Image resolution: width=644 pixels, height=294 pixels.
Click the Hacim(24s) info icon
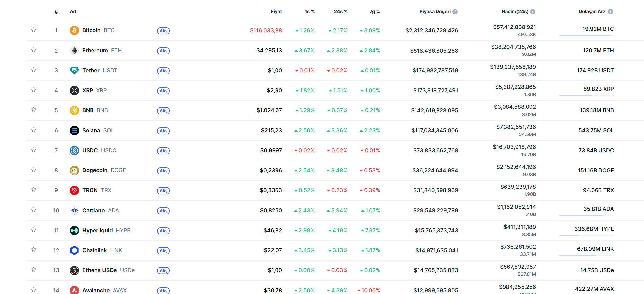(533, 12)
